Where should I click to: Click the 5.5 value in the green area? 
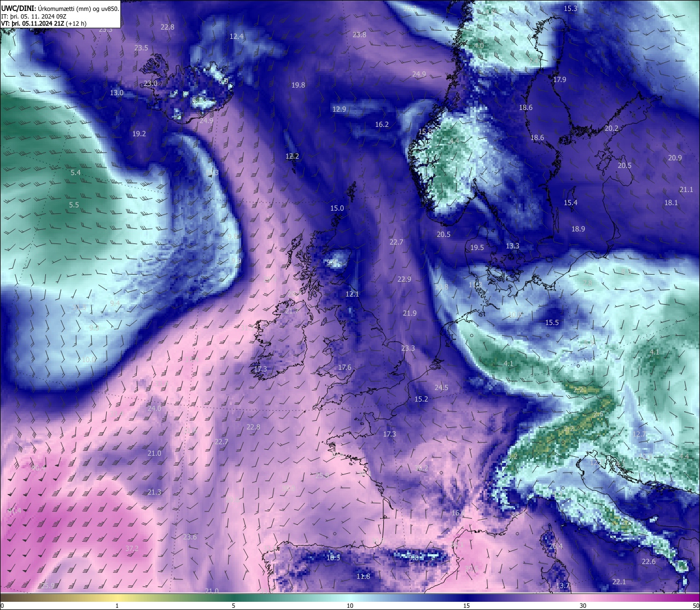(74, 205)
